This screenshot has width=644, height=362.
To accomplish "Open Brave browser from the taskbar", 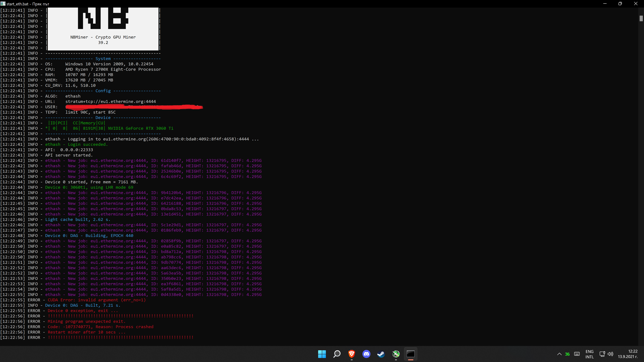I will [x=352, y=354].
